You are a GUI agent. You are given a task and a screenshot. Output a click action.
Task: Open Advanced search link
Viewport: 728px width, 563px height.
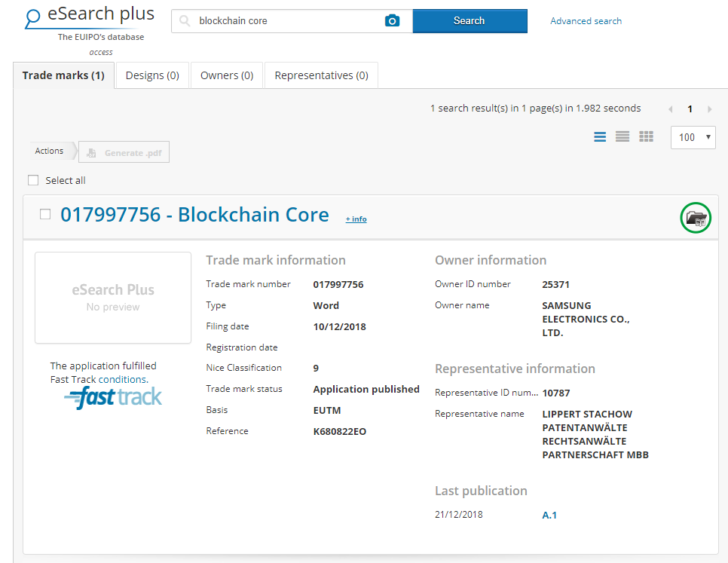click(586, 21)
